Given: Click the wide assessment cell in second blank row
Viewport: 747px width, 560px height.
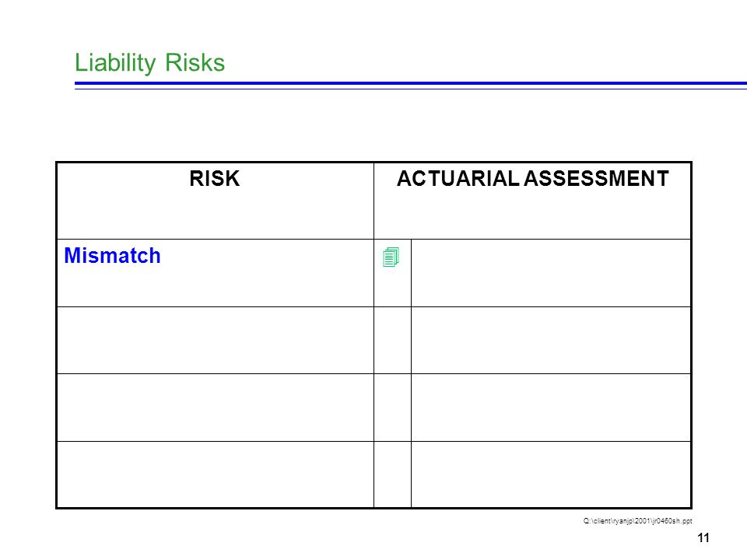Looking at the screenshot, I should pyautogui.click(x=551, y=341).
